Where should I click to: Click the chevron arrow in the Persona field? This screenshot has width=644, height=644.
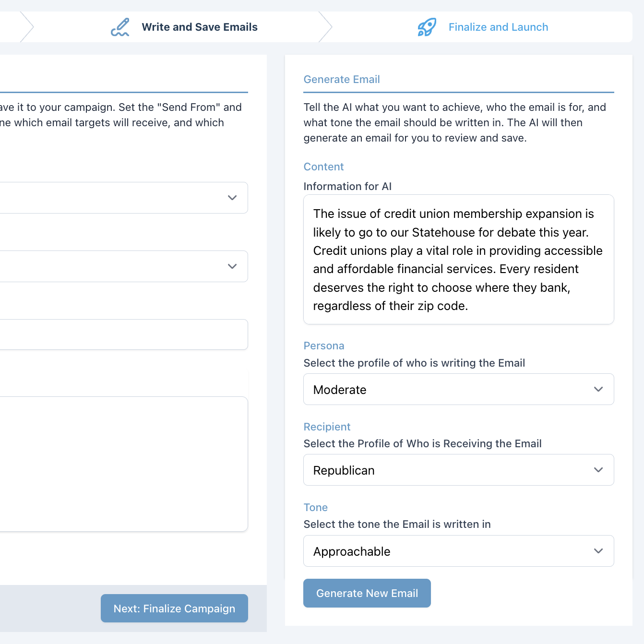pos(598,389)
